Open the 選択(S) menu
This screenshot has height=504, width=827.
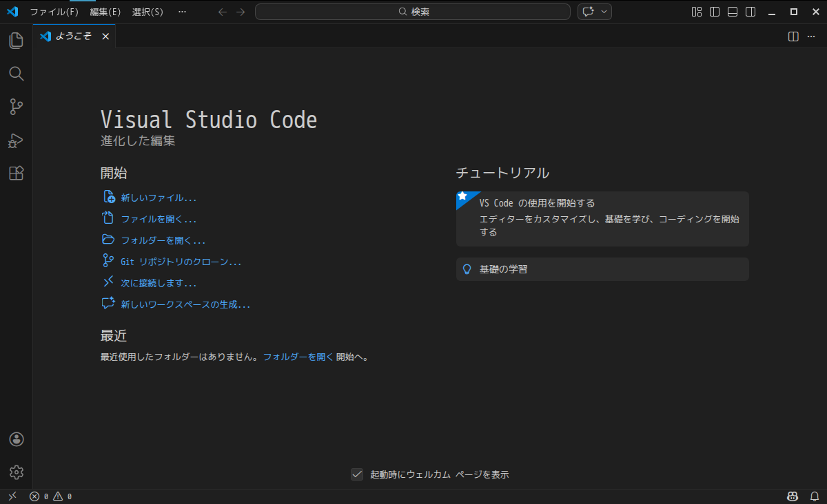pos(148,12)
